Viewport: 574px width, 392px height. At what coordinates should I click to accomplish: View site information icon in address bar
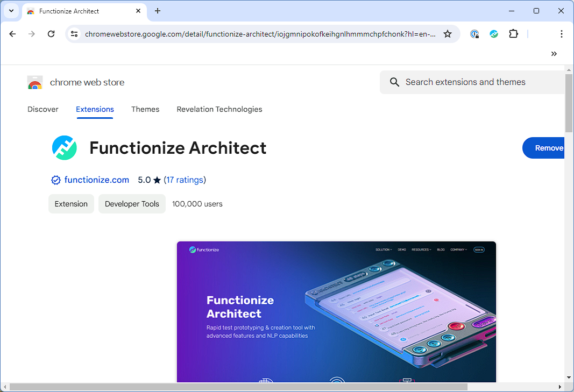click(75, 34)
